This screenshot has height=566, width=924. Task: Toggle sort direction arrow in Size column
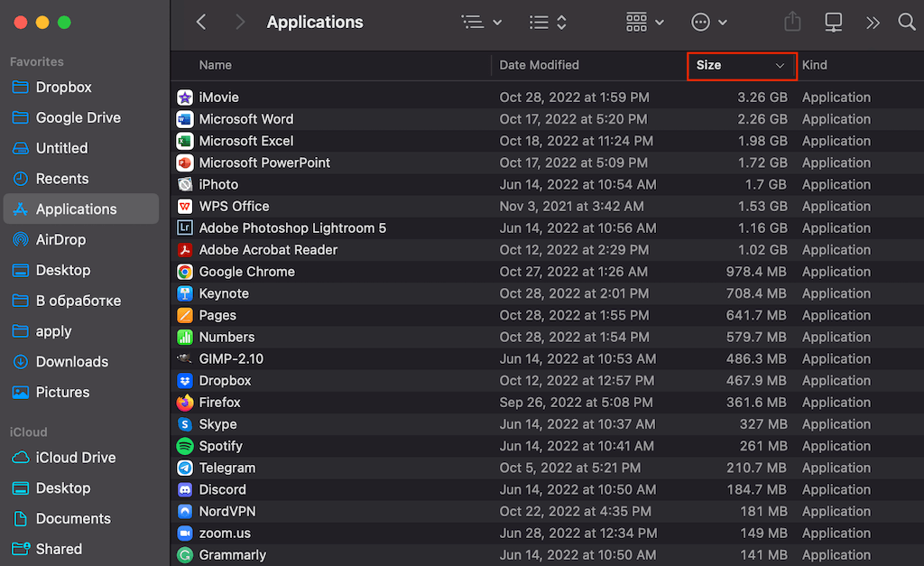[x=780, y=65]
